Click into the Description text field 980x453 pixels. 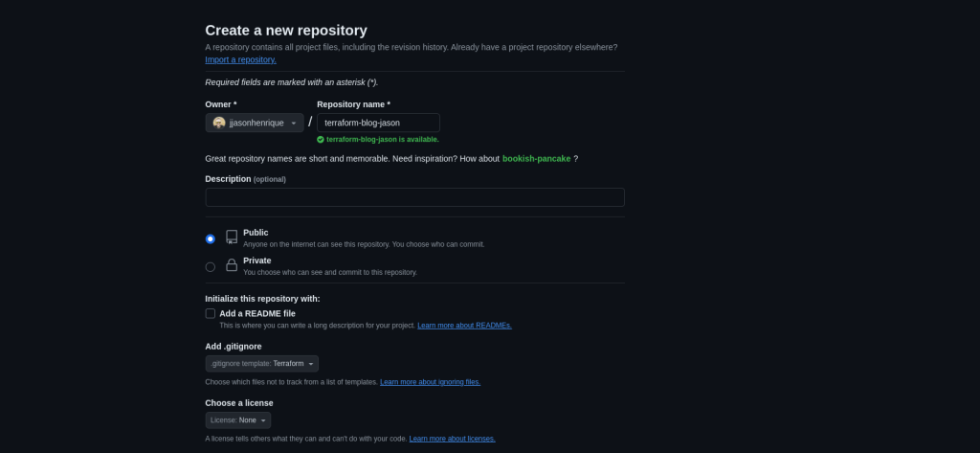414,197
